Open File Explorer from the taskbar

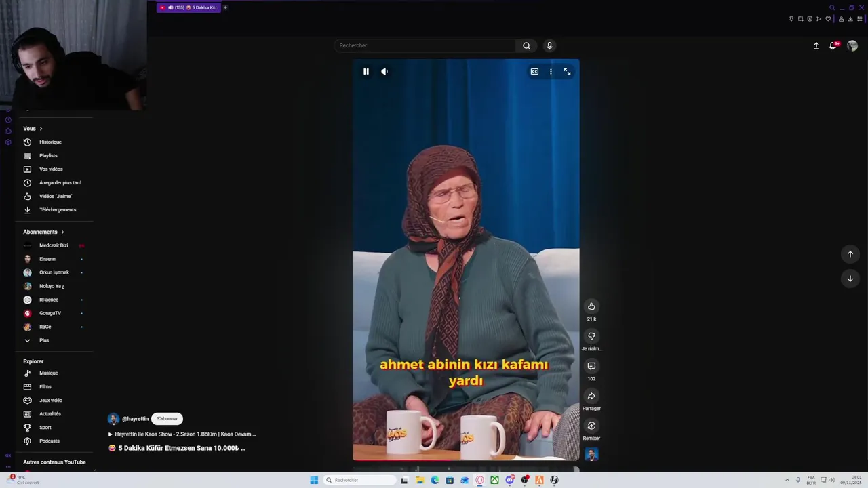[x=420, y=480]
